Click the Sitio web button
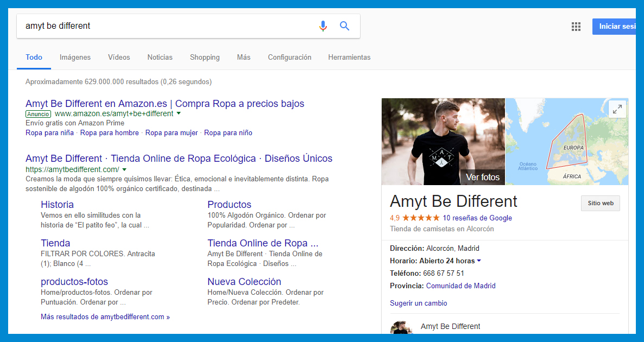Screen dimensions: 644x342 (x=601, y=203)
